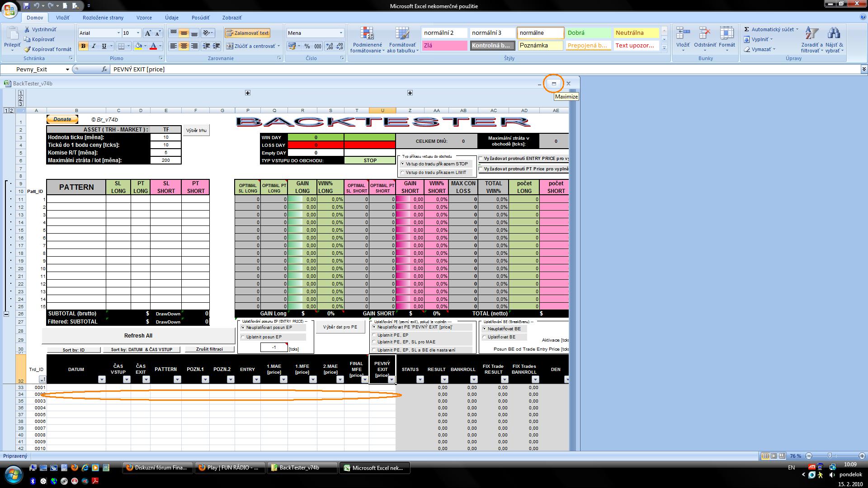
Task: Open the PATTERN column filter dropdown
Action: (x=177, y=380)
